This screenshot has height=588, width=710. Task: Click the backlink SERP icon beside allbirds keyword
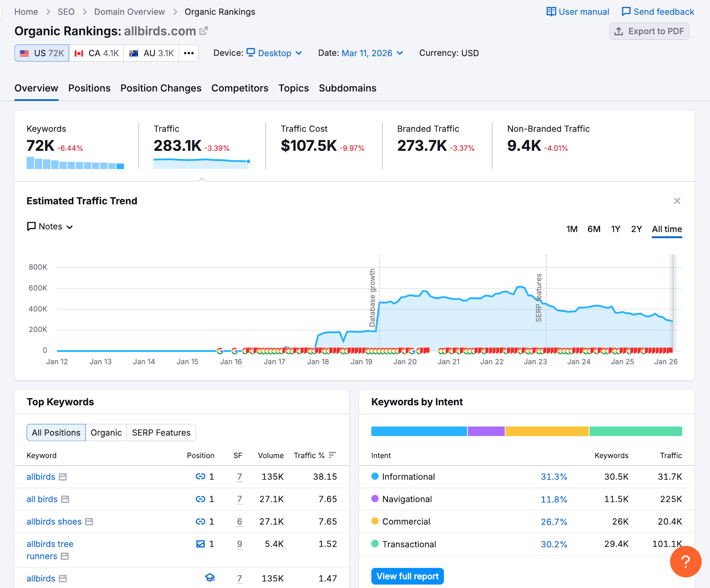(200, 477)
